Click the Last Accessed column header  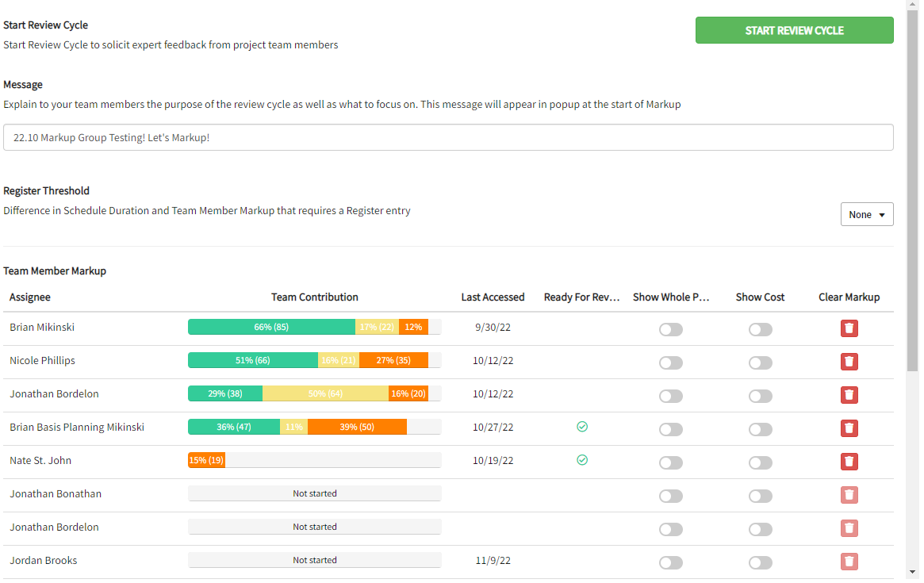[x=493, y=297]
